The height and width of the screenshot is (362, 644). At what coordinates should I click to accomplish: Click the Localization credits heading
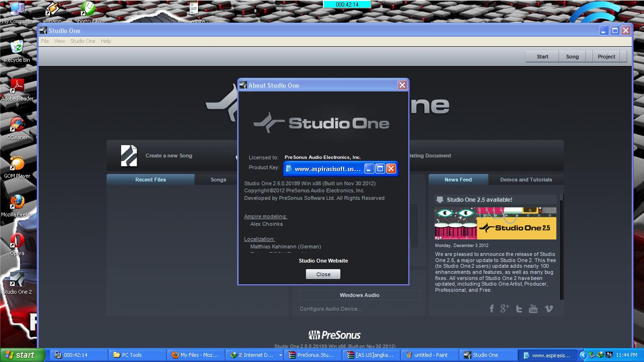click(259, 239)
